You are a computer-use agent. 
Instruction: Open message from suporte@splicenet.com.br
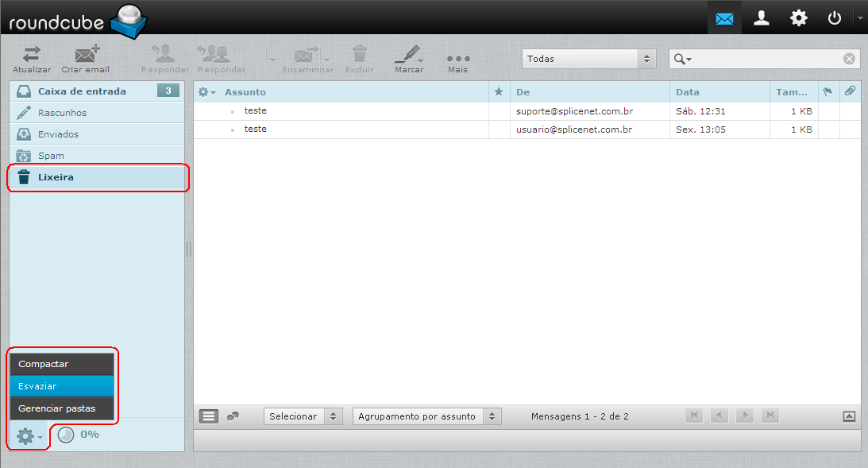click(575, 111)
